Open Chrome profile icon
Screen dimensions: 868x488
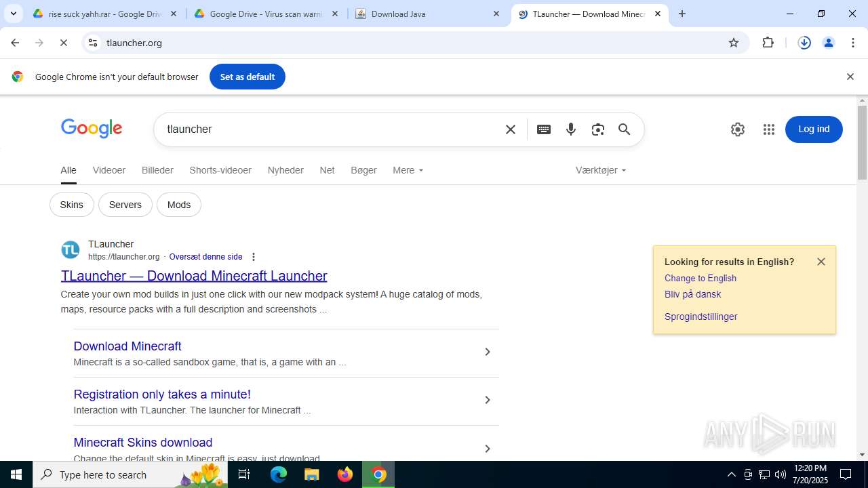829,43
